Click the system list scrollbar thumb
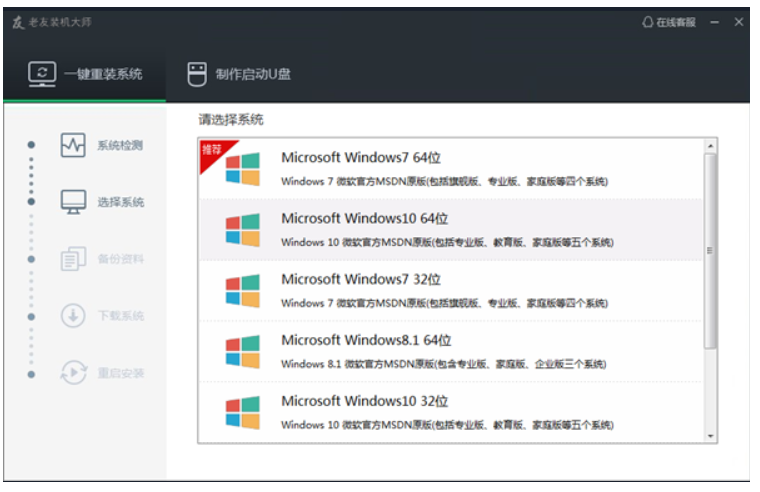 (711, 250)
